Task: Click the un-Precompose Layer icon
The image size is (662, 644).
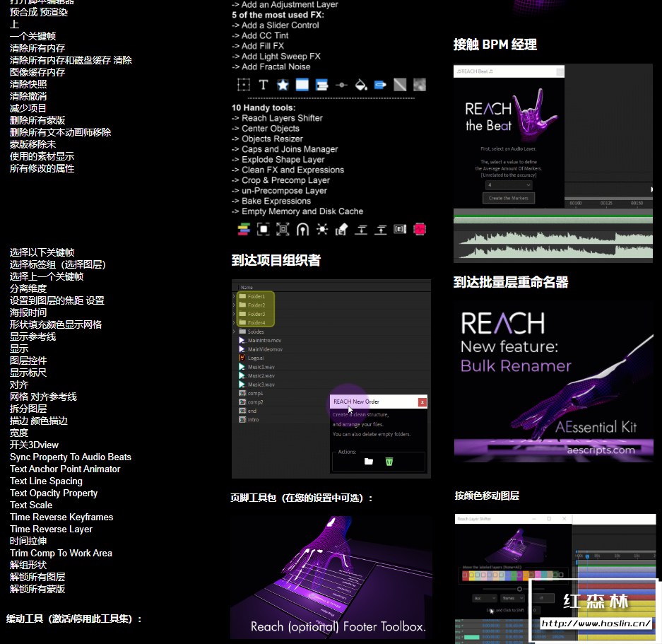Action: [380, 230]
